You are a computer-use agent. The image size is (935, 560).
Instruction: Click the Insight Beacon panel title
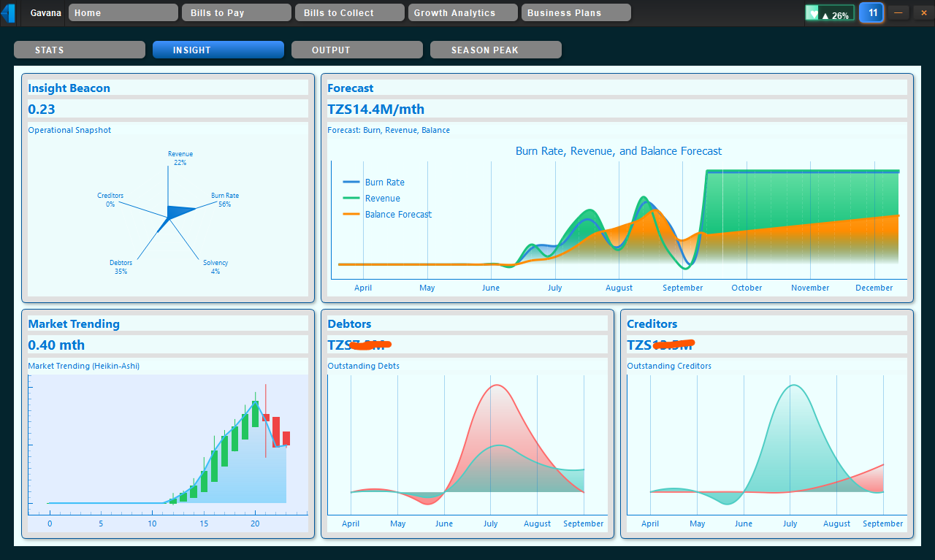click(69, 88)
